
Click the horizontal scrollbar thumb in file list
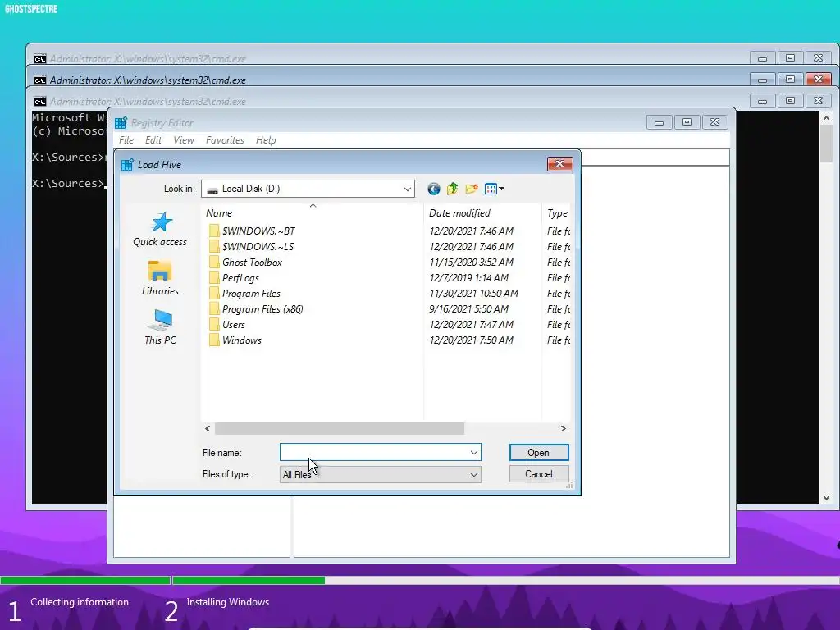(x=340, y=428)
